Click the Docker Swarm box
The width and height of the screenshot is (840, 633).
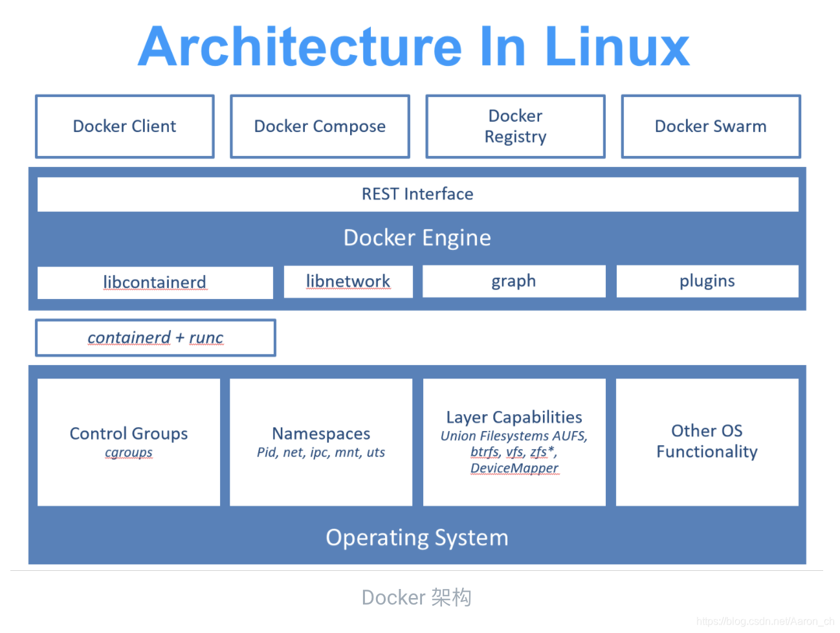tap(711, 126)
